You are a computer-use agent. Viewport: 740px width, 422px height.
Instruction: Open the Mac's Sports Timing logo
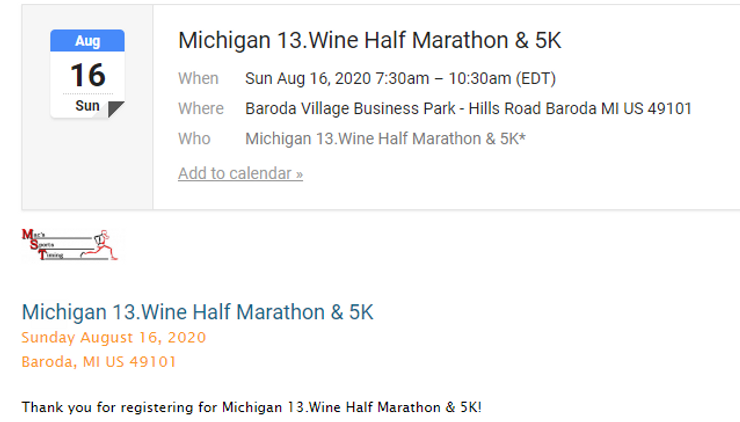(x=70, y=245)
